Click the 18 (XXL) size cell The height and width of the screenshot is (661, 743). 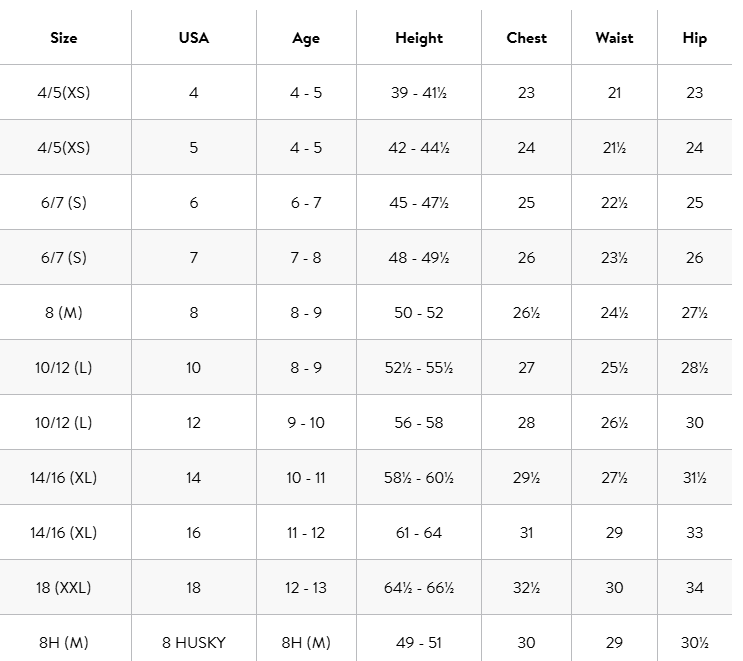click(64, 588)
